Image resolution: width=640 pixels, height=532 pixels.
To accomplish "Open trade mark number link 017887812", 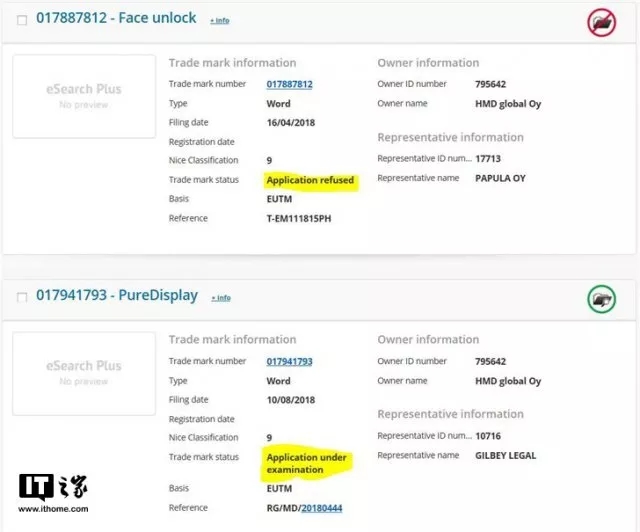I will click(x=289, y=85).
